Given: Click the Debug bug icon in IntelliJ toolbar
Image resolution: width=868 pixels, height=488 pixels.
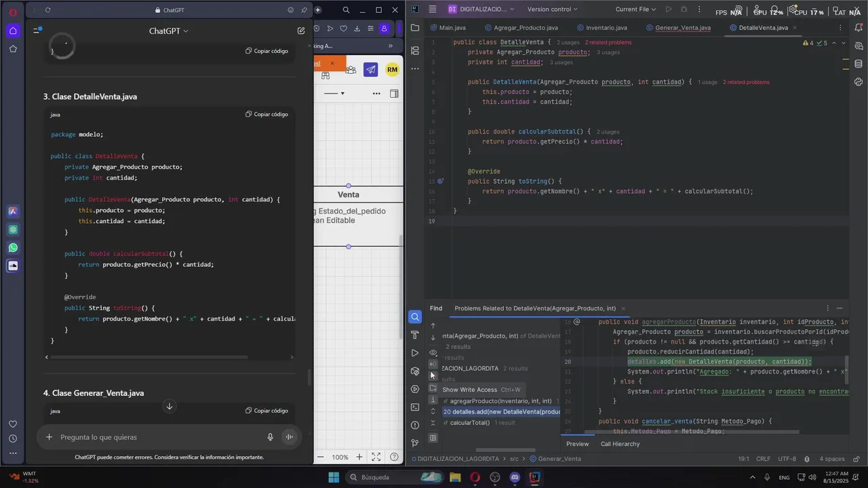Looking at the screenshot, I should (684, 9).
